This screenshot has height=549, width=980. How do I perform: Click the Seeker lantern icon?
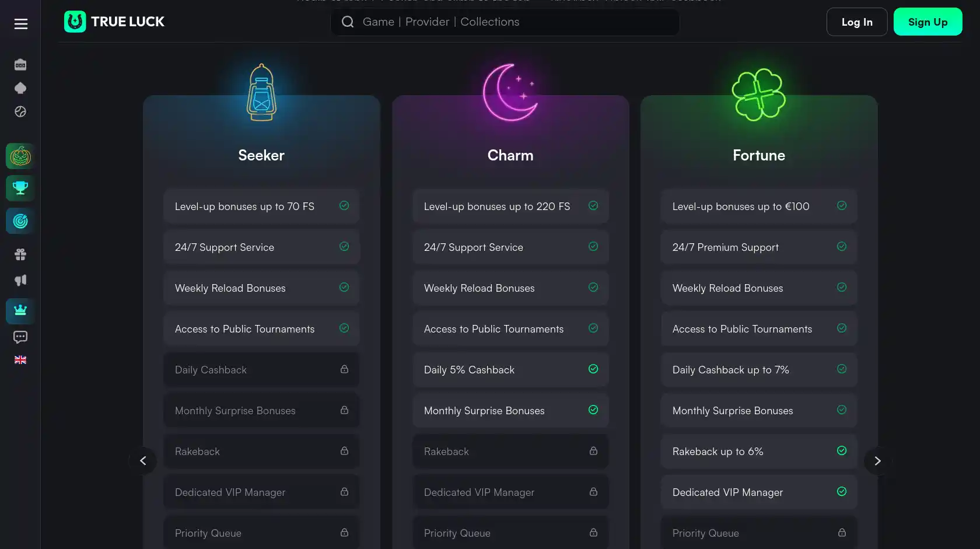point(261,92)
